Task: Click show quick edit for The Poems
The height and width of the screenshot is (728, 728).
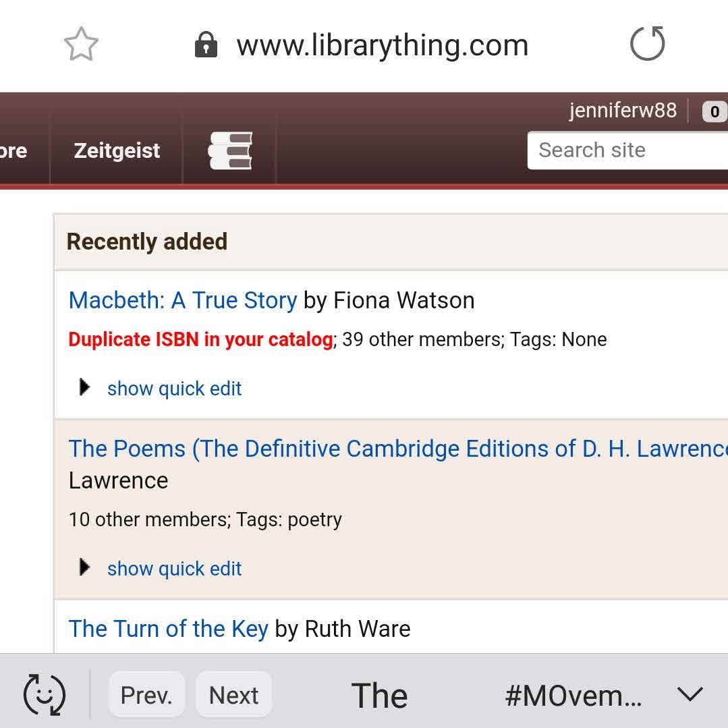Action: [174, 569]
